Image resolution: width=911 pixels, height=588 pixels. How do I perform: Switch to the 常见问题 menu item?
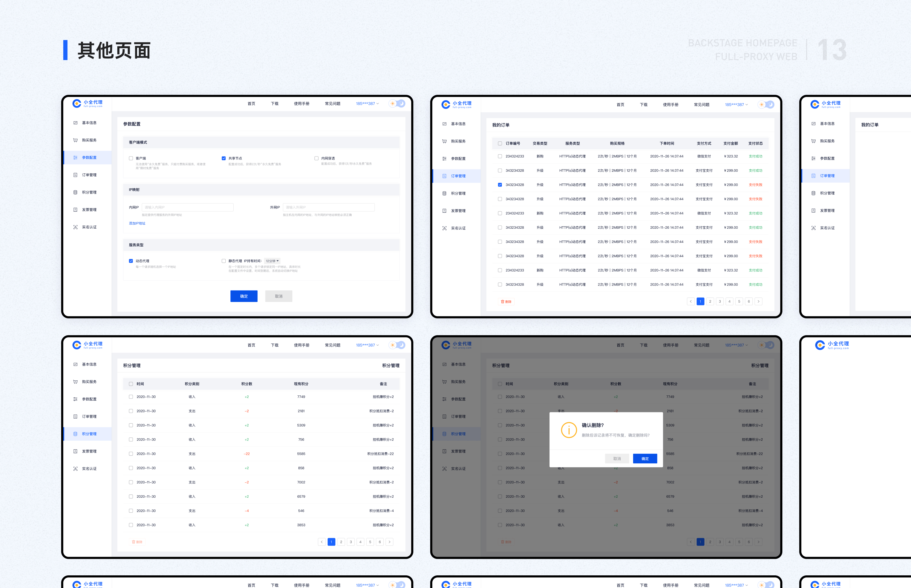point(332,104)
